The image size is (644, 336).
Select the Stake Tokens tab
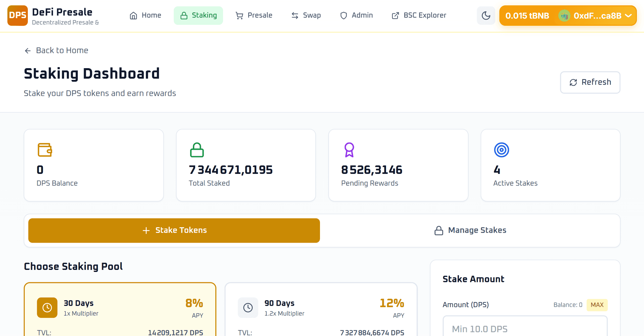(174, 230)
